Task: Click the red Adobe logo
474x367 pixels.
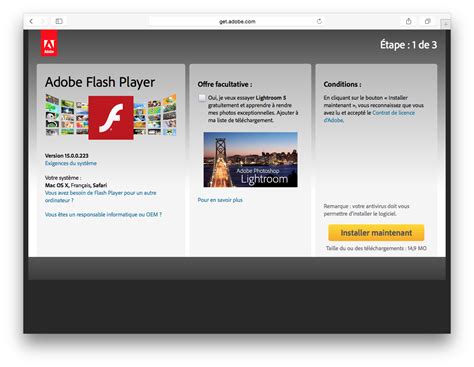Action: click(x=49, y=43)
